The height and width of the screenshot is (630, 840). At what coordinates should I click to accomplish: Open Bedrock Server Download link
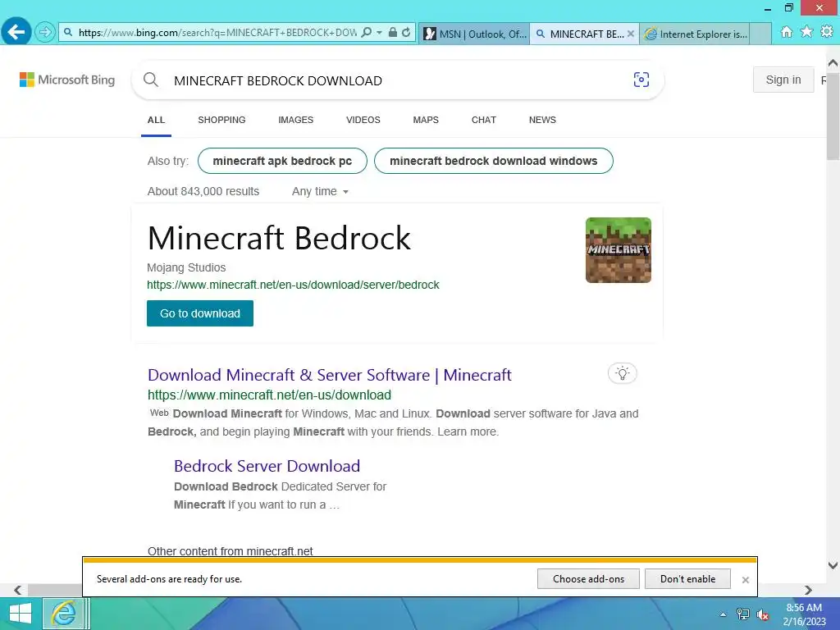coord(267,466)
